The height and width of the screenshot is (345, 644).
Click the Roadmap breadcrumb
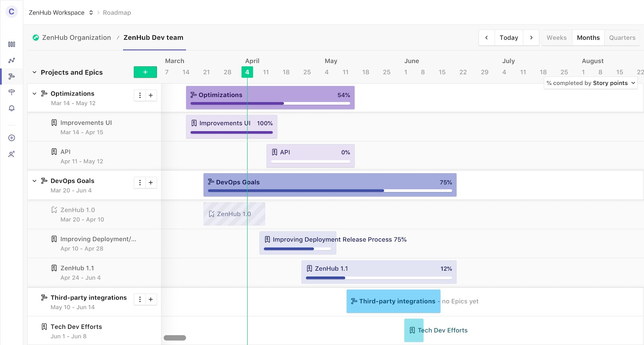[x=117, y=12]
